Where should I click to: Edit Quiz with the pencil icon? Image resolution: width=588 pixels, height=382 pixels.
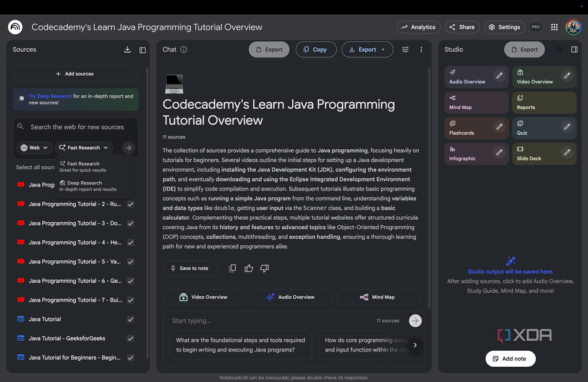coord(567,127)
